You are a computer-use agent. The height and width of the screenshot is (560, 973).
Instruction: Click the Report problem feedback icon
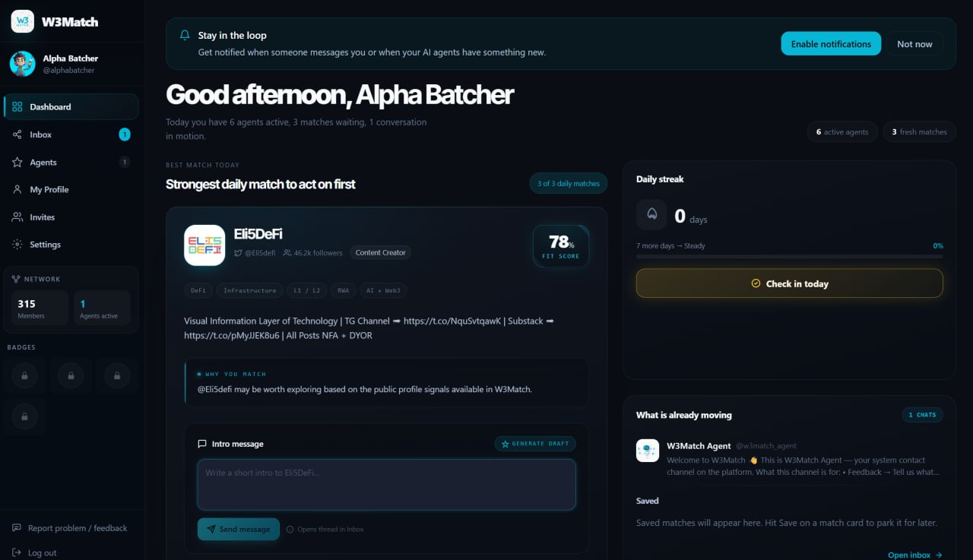pos(17,528)
